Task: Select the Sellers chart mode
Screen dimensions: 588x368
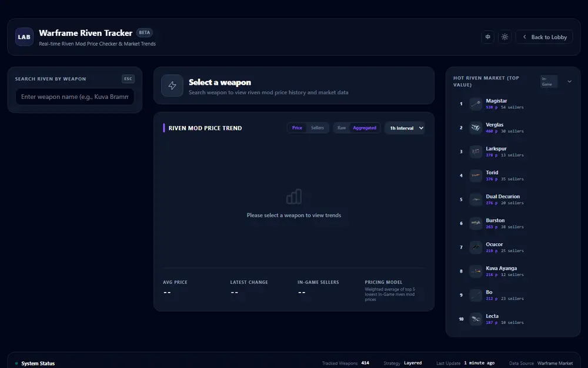Action: coord(318,128)
